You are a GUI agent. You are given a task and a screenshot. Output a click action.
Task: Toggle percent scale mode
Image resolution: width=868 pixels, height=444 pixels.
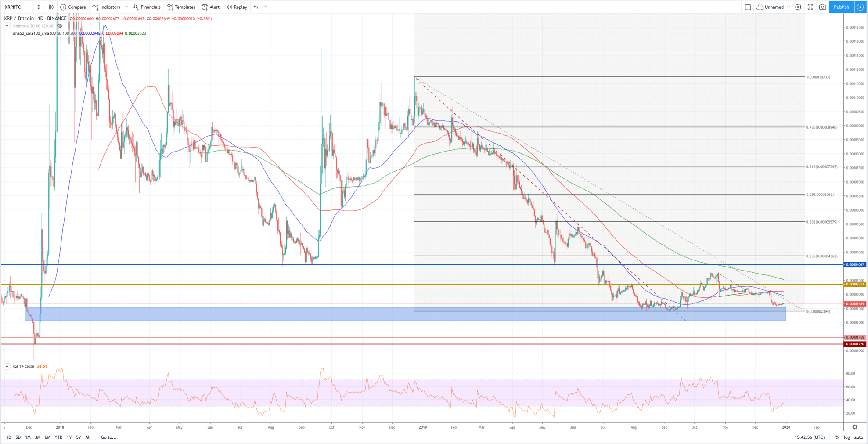pyautogui.click(x=837, y=437)
